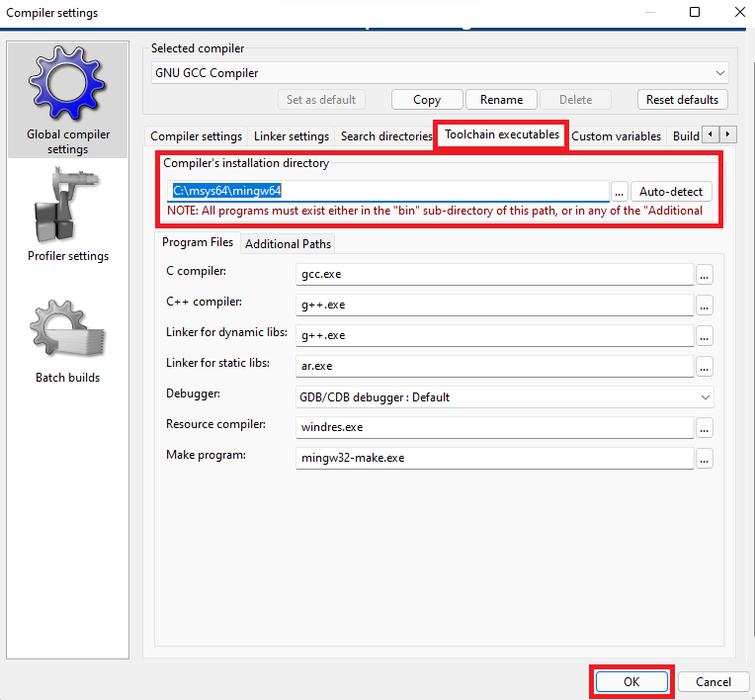This screenshot has width=755, height=700.
Task: Click the Reset defaults button
Action: coord(682,100)
